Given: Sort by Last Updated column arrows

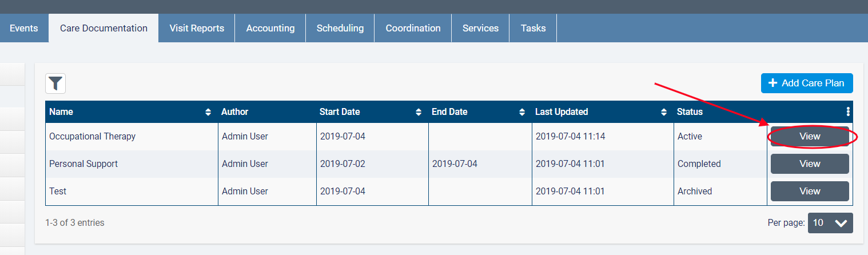Looking at the screenshot, I should tap(664, 112).
